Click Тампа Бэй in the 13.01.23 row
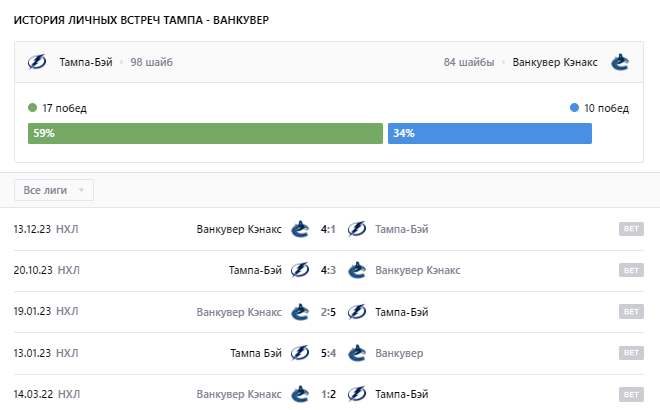 [x=255, y=353]
